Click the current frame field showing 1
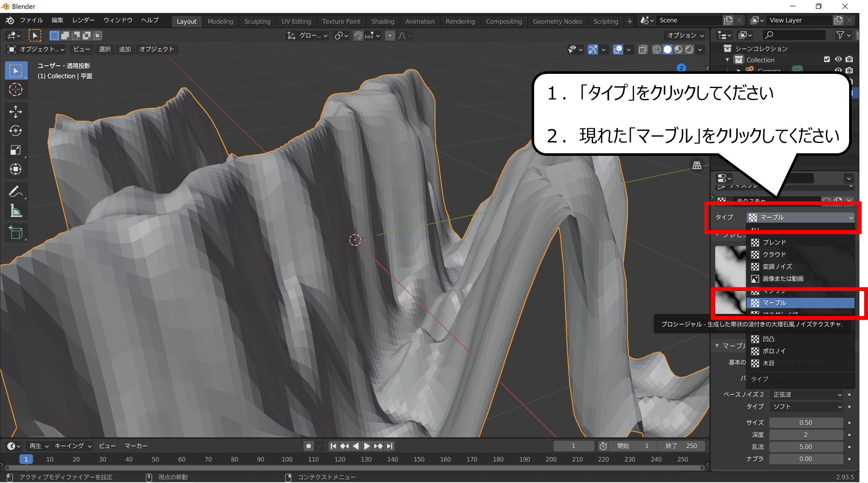 [573, 446]
